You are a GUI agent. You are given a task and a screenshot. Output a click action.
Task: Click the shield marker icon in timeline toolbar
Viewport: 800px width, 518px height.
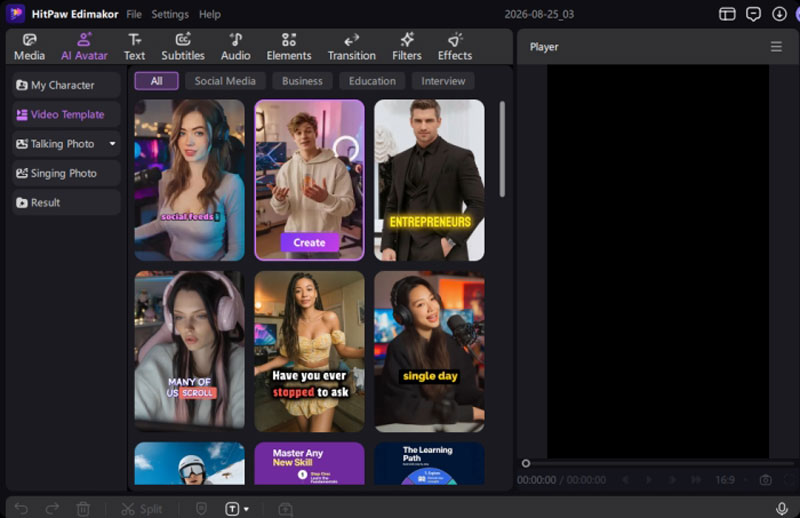click(202, 508)
